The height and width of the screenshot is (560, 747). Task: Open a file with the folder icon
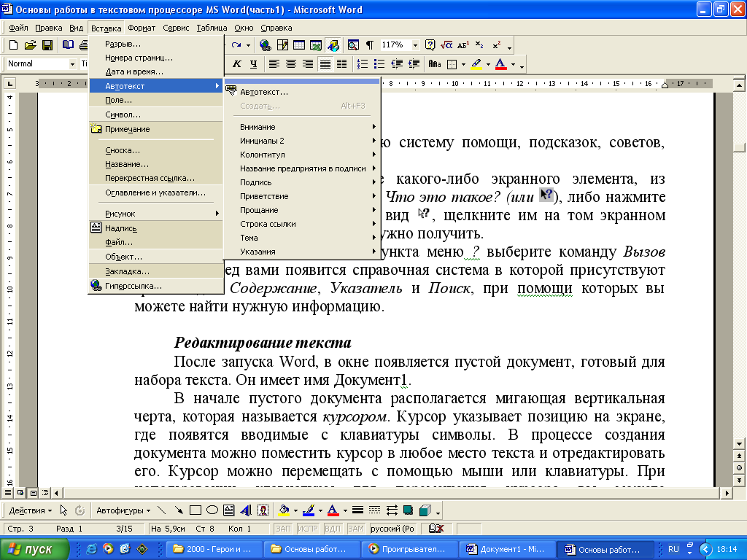click(x=30, y=45)
